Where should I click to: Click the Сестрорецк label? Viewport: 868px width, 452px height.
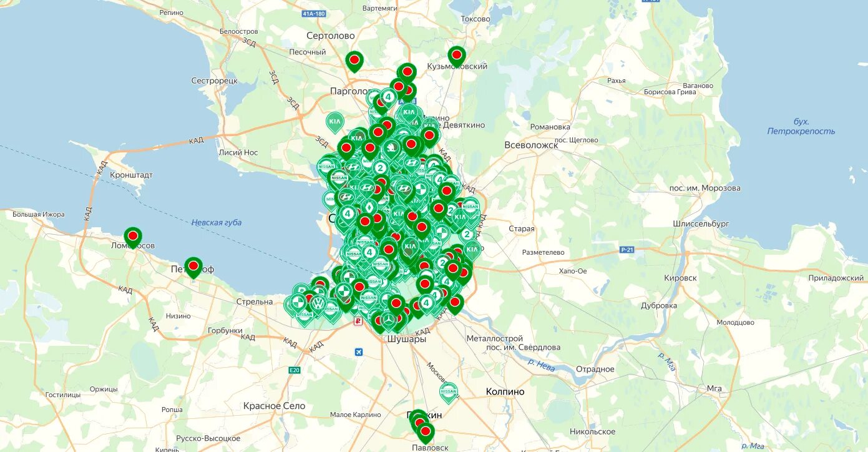coord(214,81)
